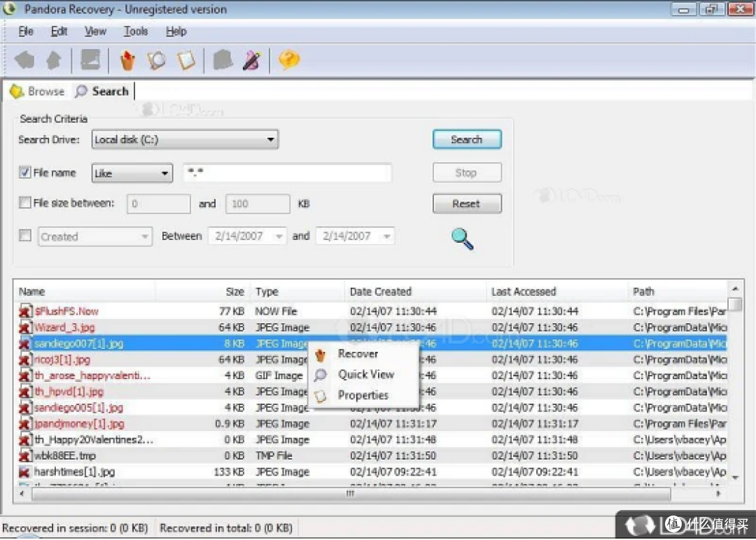This screenshot has height=540, width=756.
Task: Enable the File size between checkbox
Action: (24, 202)
